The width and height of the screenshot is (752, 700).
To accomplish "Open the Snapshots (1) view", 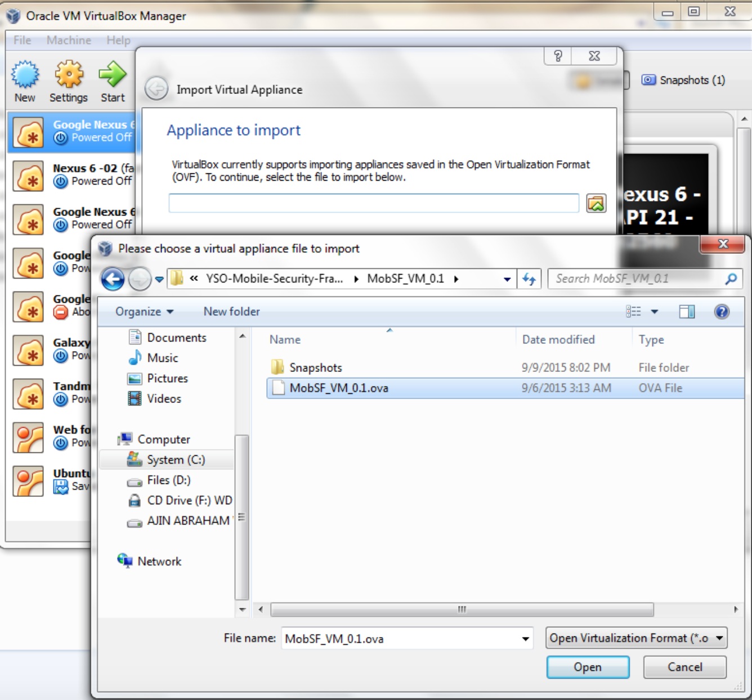I will pos(683,80).
